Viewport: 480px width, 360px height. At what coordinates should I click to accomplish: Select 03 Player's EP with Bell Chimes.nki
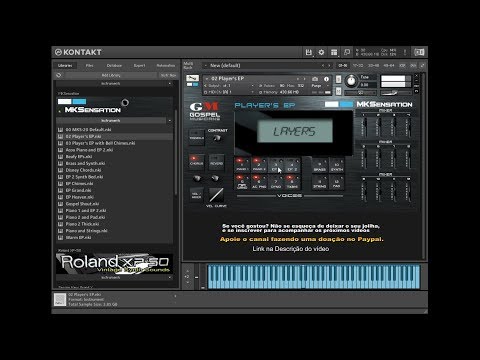pyautogui.click(x=100, y=143)
